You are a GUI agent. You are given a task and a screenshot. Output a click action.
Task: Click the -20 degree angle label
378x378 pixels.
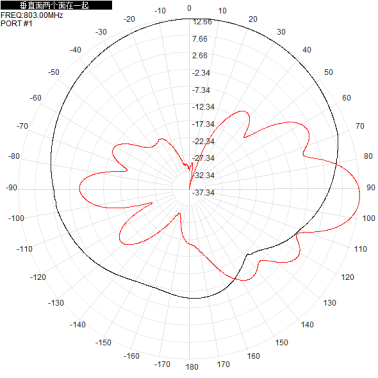(129, 19)
